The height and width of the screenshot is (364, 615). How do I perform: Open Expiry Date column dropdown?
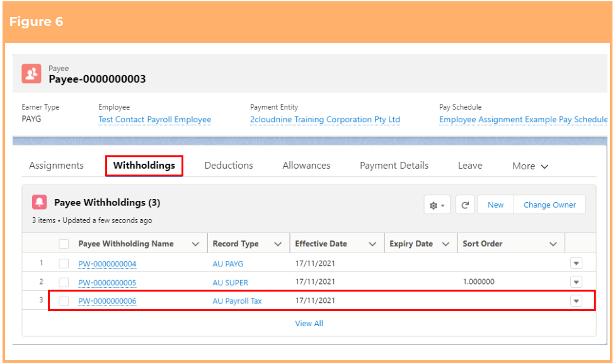coord(445,244)
